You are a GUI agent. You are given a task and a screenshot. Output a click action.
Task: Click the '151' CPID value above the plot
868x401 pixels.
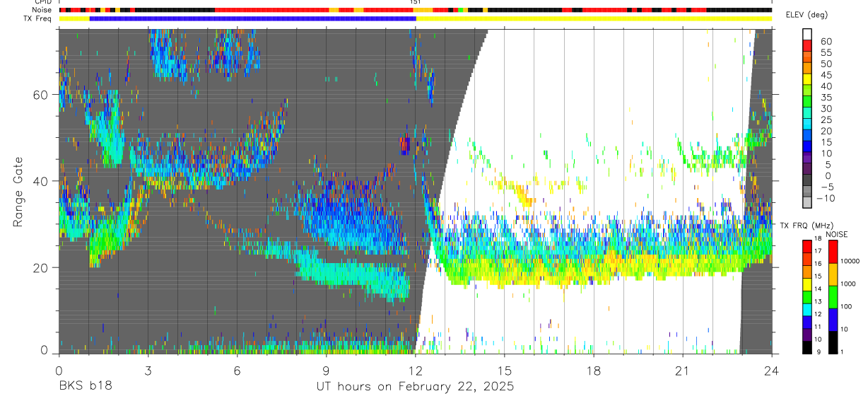pyautogui.click(x=416, y=3)
